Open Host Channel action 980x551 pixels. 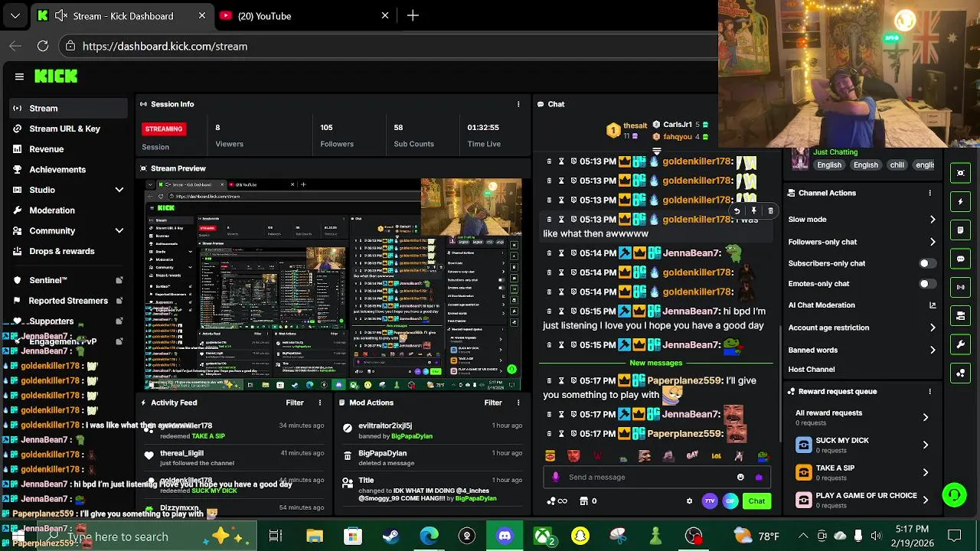click(x=812, y=370)
